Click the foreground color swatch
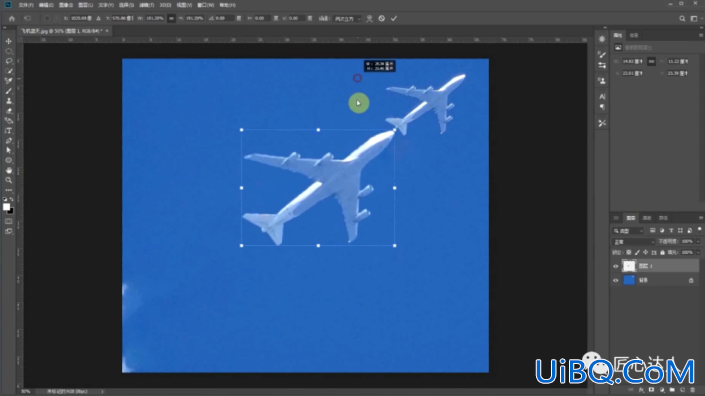The width and height of the screenshot is (705, 396). point(6,207)
